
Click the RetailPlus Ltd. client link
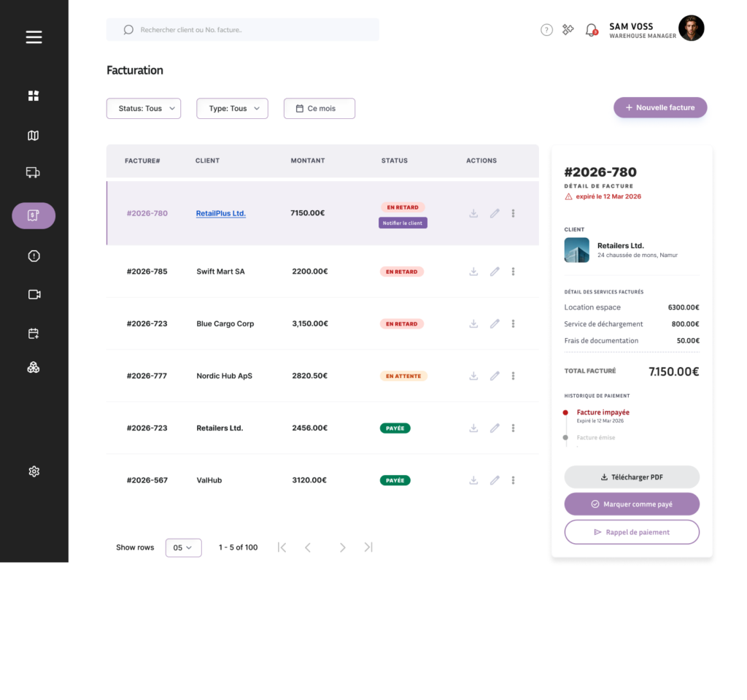(x=220, y=213)
